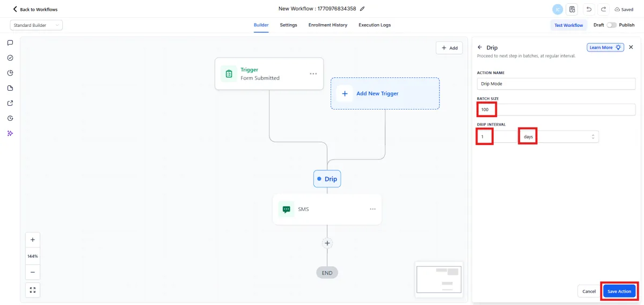This screenshot has width=644, height=305.
Task: Open the comment bubble sidebar icon
Action: pyautogui.click(x=10, y=42)
